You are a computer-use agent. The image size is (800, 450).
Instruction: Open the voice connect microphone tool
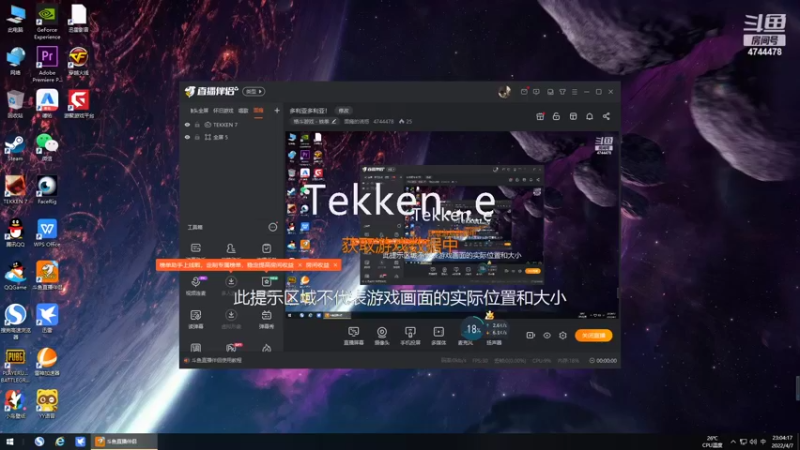(196, 285)
